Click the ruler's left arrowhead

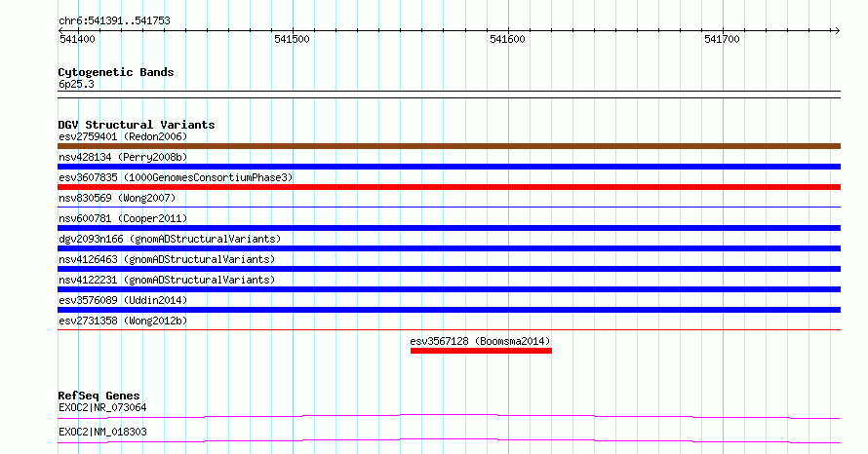pos(61,30)
